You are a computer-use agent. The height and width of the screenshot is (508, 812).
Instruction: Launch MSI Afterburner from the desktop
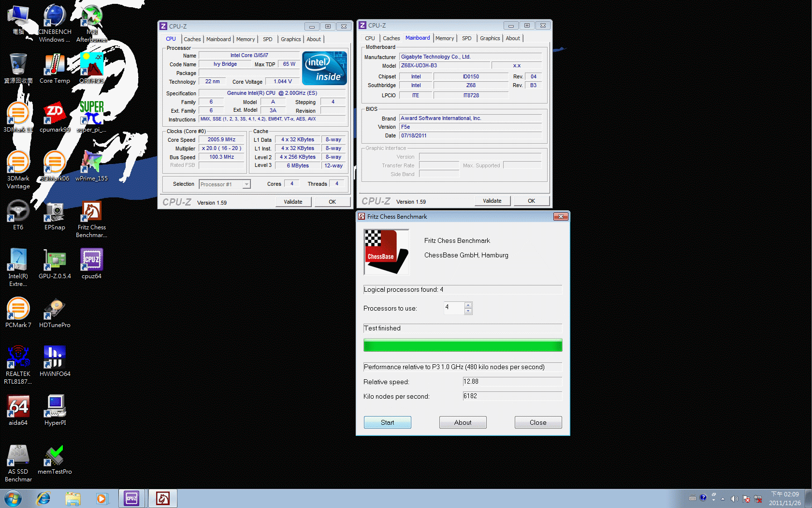point(91,23)
